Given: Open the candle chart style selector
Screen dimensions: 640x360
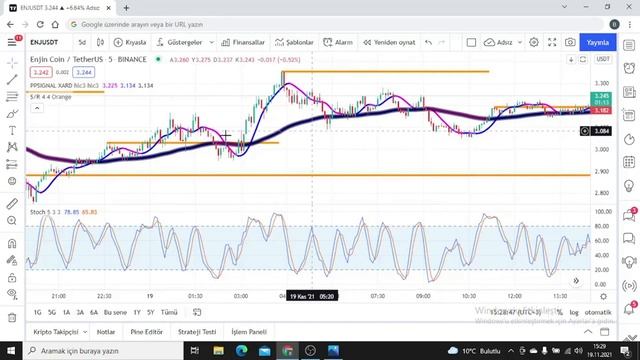Looking at the screenshot, I should [x=100, y=42].
